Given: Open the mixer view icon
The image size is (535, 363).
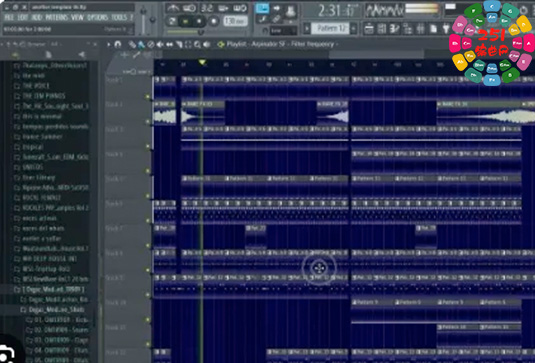Looking at the screenshot, I should click(420, 29).
